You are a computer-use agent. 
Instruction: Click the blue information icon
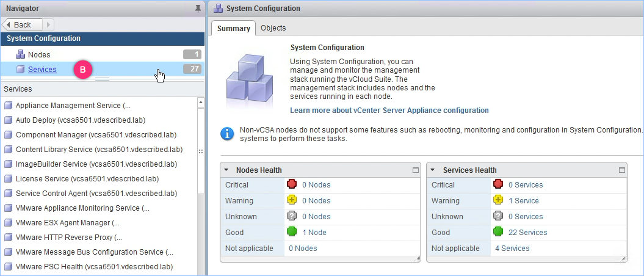pyautogui.click(x=227, y=134)
